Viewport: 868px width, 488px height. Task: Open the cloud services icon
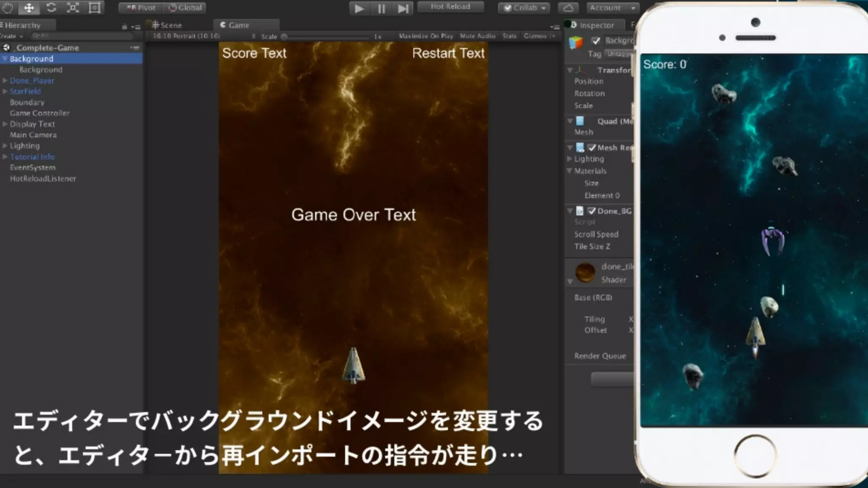[x=568, y=8]
